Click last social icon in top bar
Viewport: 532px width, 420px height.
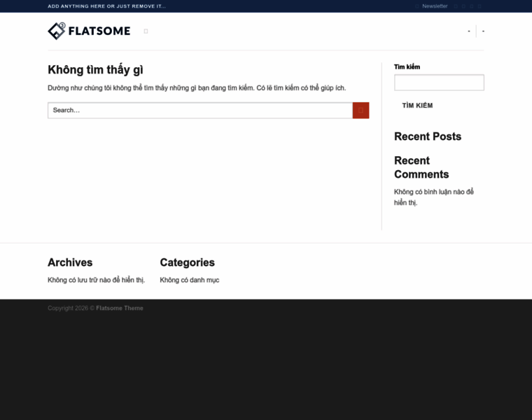479,6
